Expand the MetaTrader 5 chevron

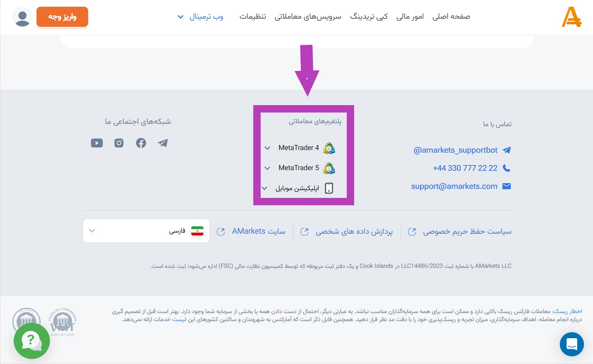pyautogui.click(x=267, y=168)
